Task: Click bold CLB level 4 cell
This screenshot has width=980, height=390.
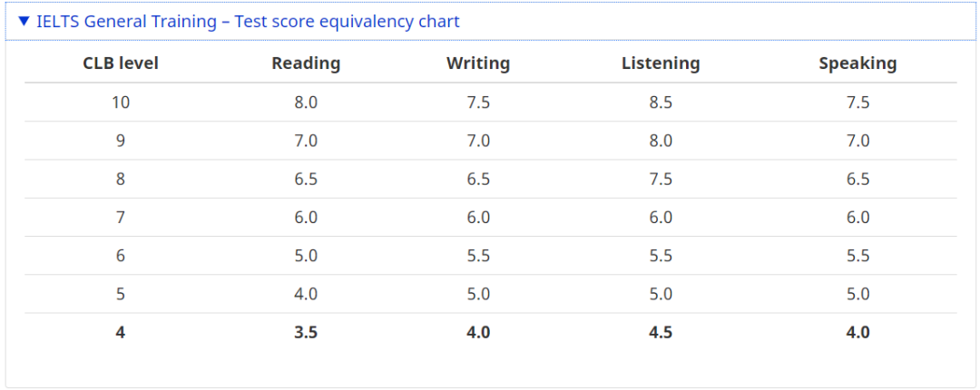Action: point(121,333)
